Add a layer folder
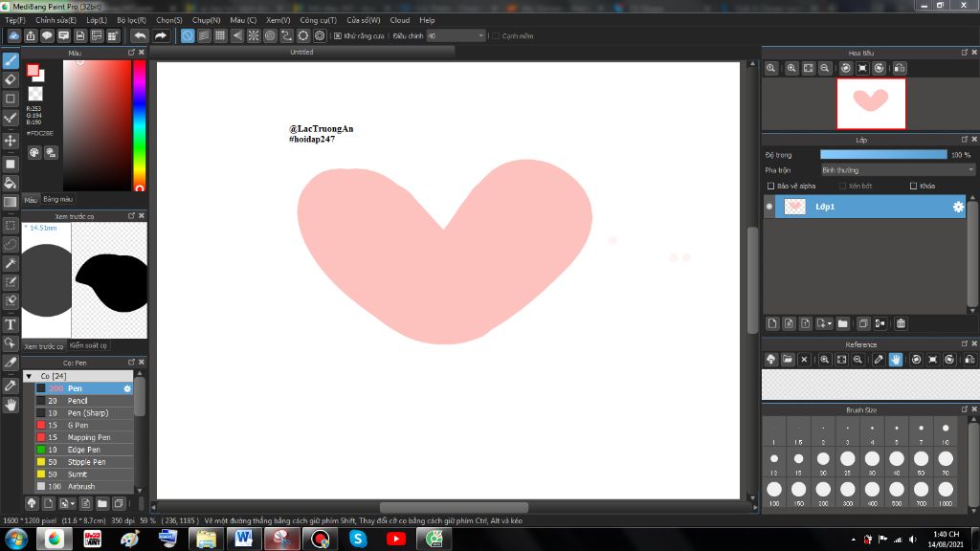Image resolution: width=980 pixels, height=551 pixels. tap(842, 323)
